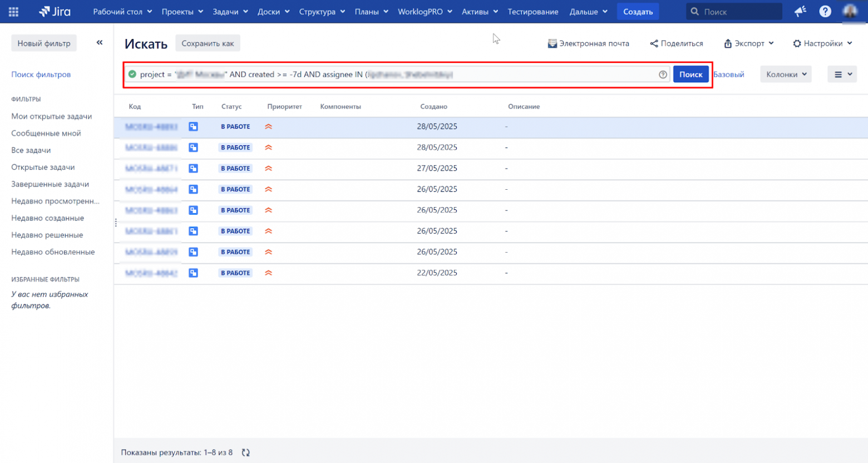
Task: Open JQL syntax help question mark
Action: [x=662, y=74]
